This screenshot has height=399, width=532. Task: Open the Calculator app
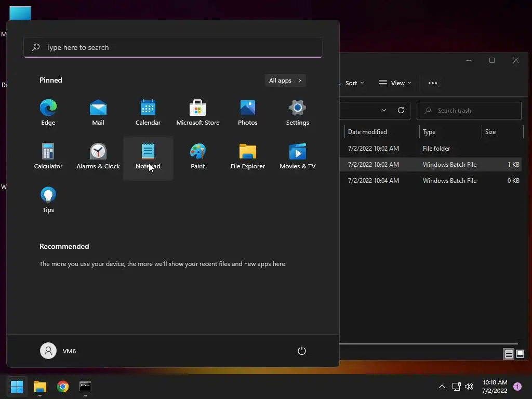[48, 156]
